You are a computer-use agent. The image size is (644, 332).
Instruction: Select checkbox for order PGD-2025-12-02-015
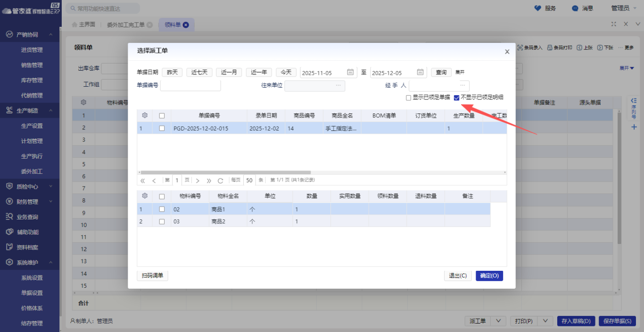(x=162, y=128)
